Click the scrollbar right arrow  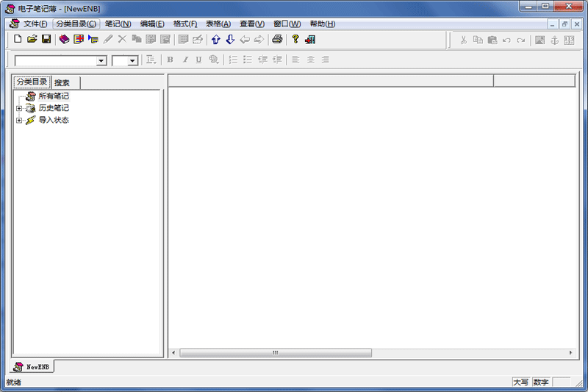pyautogui.click(x=571, y=353)
